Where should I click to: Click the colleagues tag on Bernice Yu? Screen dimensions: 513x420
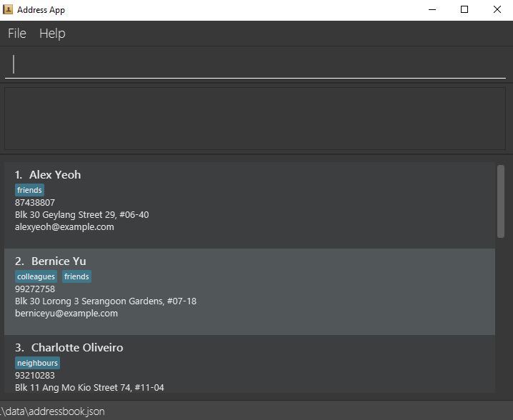coord(36,277)
